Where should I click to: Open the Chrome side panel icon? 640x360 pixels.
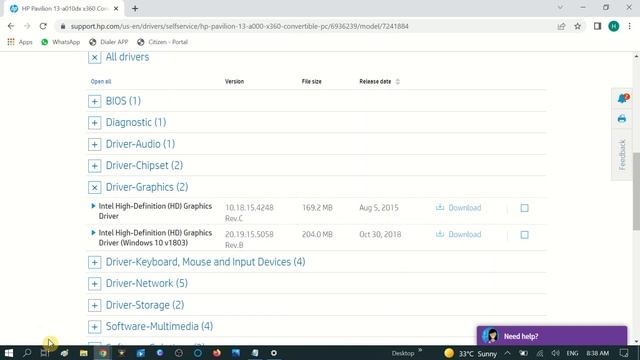598,26
